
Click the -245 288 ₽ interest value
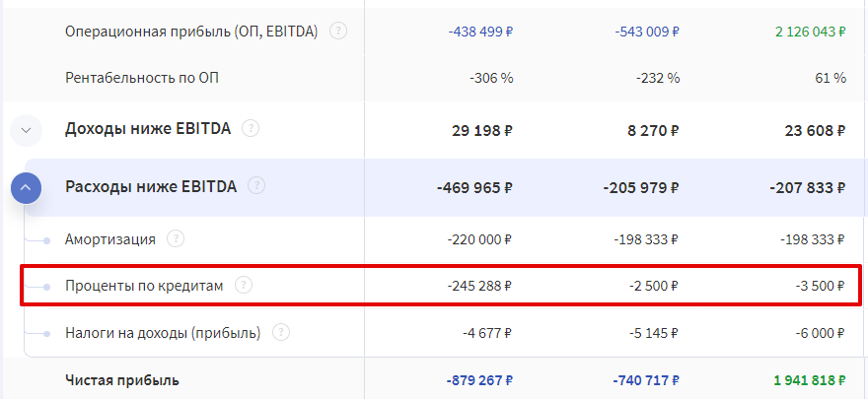(480, 286)
